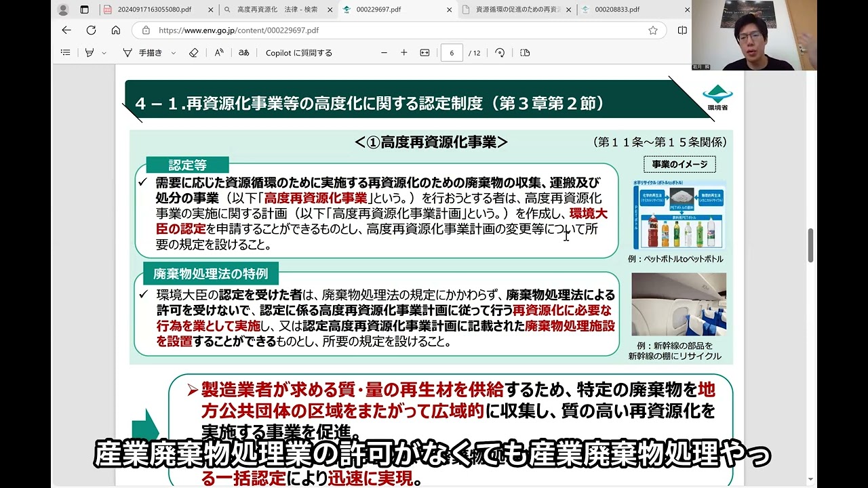This screenshot has width=868, height=488.
Task: Close the 資源循環の促進 tab
Action: point(568,9)
